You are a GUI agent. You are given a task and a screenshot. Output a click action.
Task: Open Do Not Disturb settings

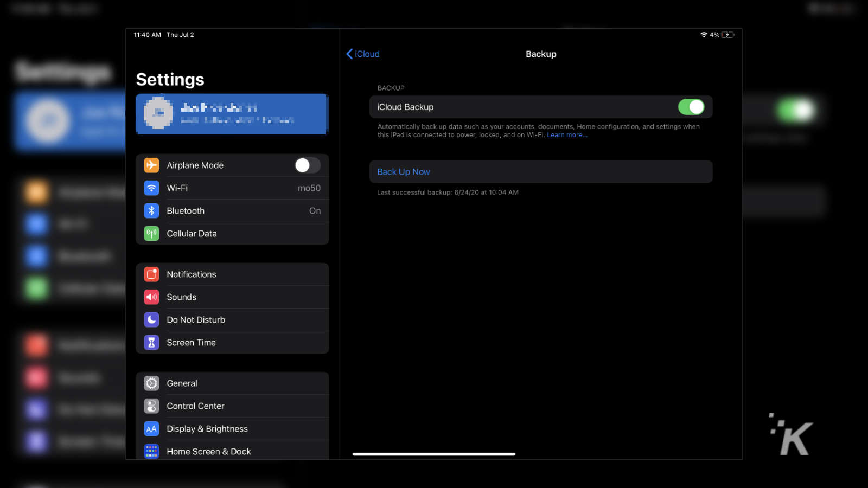pos(232,320)
